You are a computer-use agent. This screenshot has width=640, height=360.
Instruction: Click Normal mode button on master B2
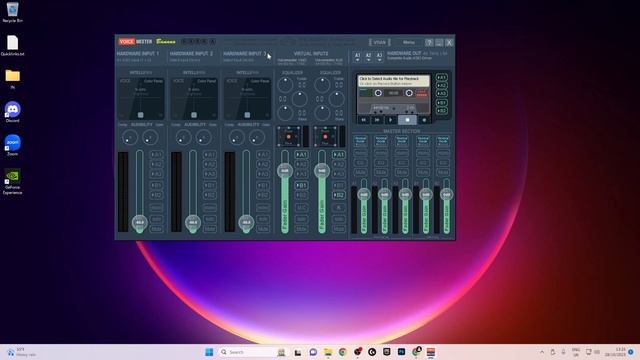pyautogui.click(x=443, y=141)
